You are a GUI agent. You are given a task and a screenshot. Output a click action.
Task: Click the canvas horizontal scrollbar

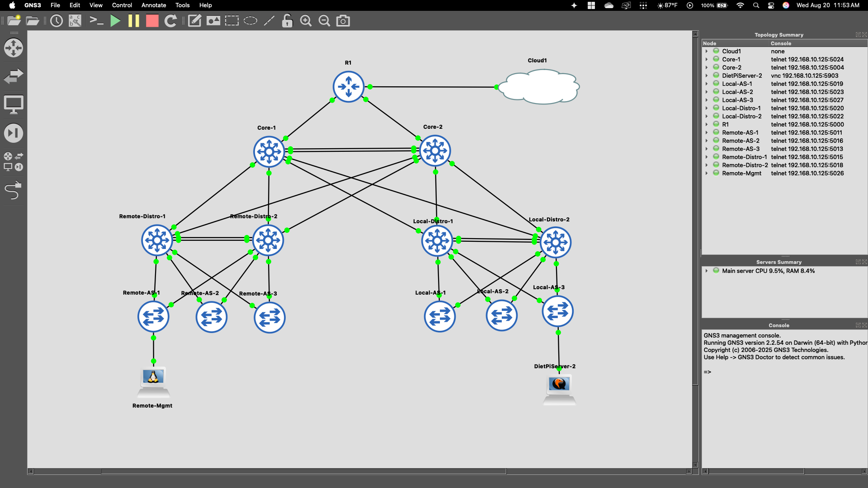pyautogui.click(x=303, y=471)
